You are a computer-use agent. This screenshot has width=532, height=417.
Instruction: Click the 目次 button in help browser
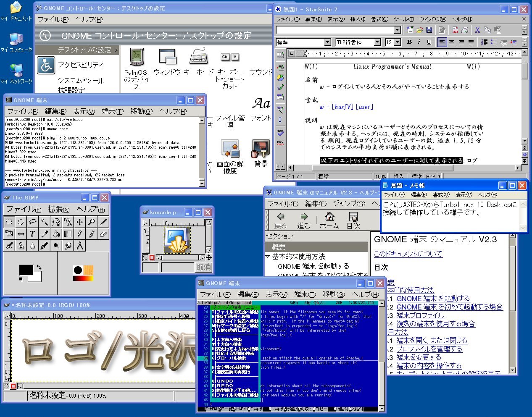pos(353,220)
